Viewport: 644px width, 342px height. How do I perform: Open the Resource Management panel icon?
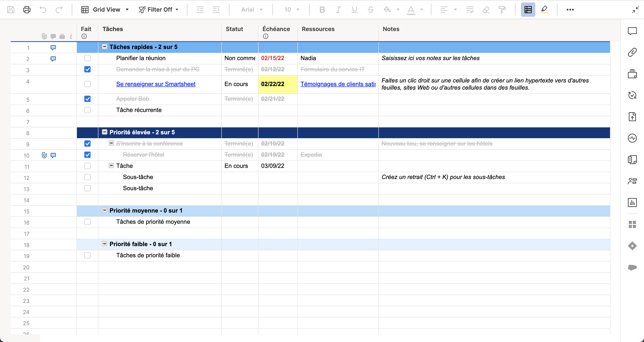point(632,181)
